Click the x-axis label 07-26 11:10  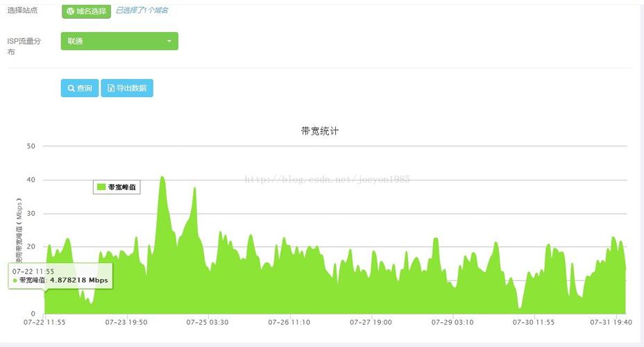pyautogui.click(x=289, y=322)
